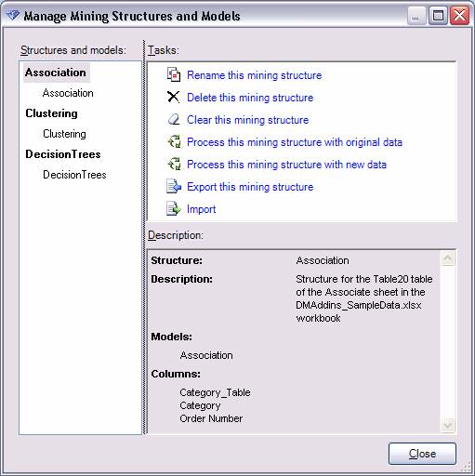The image size is (475, 476).
Task: Select the DecisionTrees model child item
Action: tap(74, 175)
